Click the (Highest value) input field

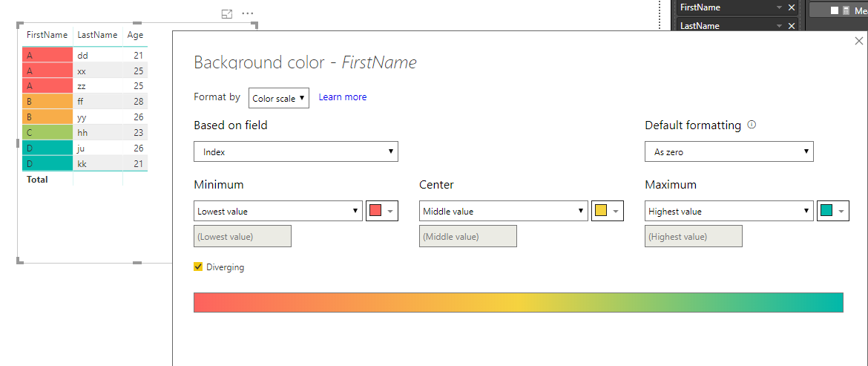(x=694, y=236)
